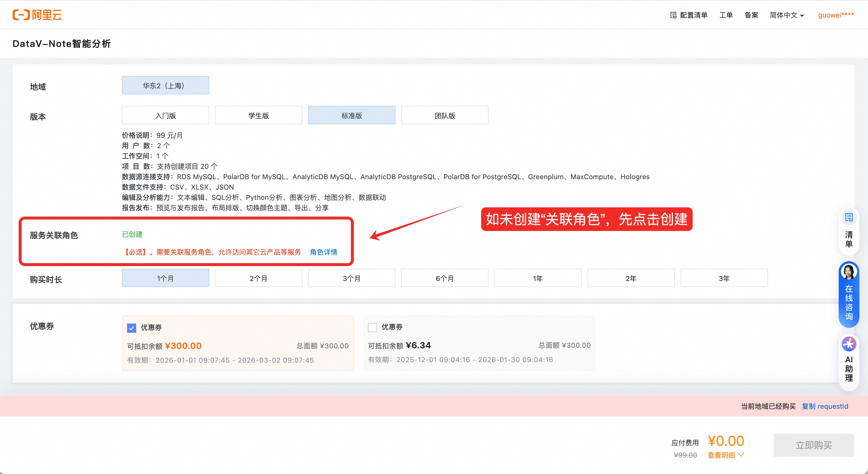Screen dimensions: 868x474
Task: Uncheck the ¥300.00 coupon checkbox
Action: pos(132,328)
